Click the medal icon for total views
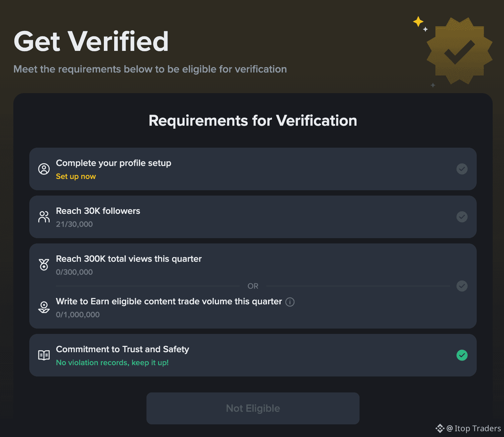The height and width of the screenshot is (437, 504). [x=44, y=265]
